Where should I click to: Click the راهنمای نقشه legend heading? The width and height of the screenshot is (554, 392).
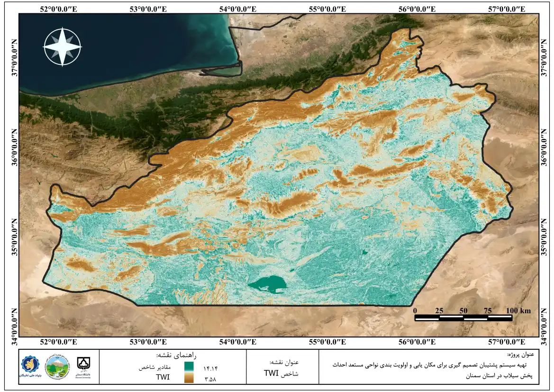(176, 355)
